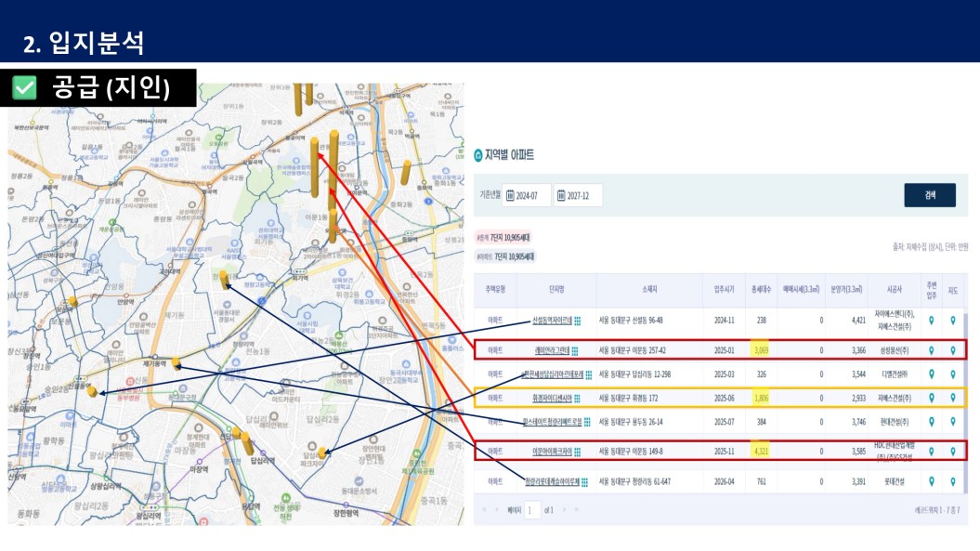
Task: Open 주변입주 pin for 신설동 96-48 row
Action: click(x=932, y=321)
